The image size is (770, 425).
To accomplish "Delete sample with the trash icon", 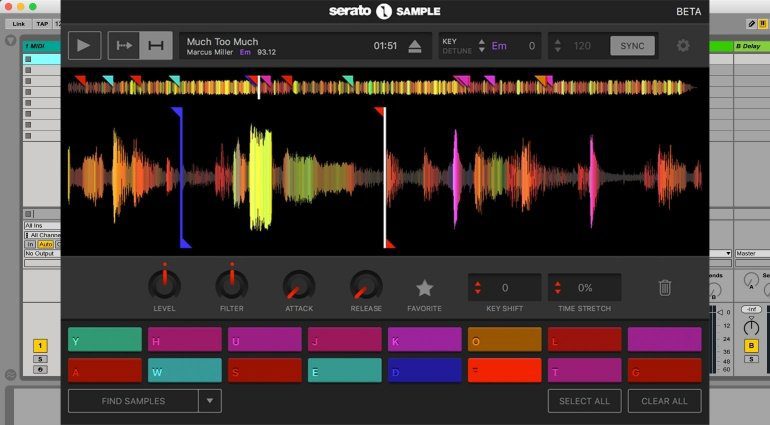I will pyautogui.click(x=665, y=288).
